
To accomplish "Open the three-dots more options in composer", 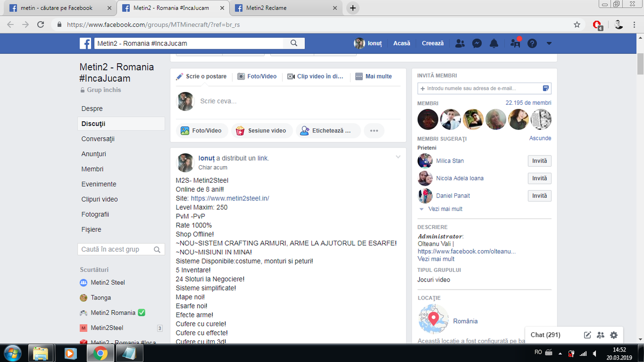I will [x=374, y=130].
